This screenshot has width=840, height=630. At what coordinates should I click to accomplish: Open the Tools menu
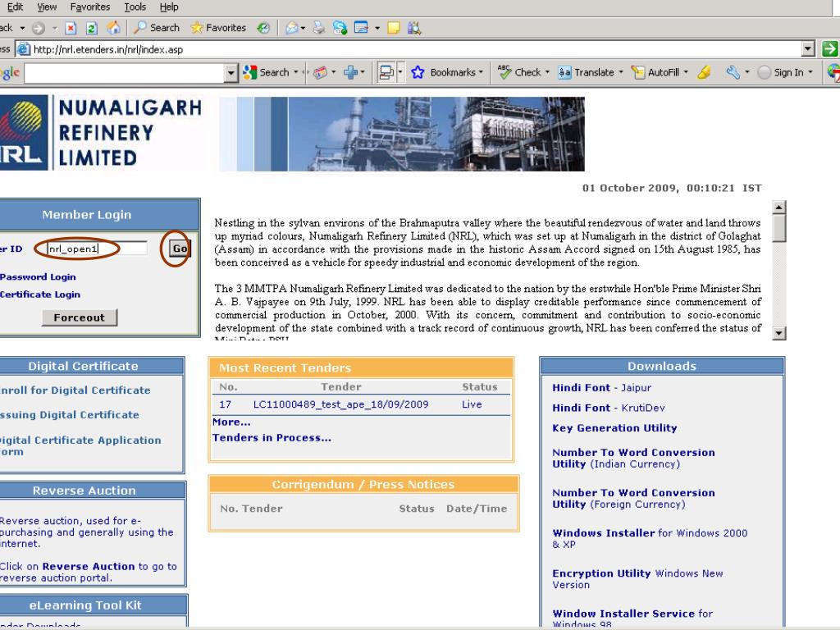pyautogui.click(x=135, y=7)
